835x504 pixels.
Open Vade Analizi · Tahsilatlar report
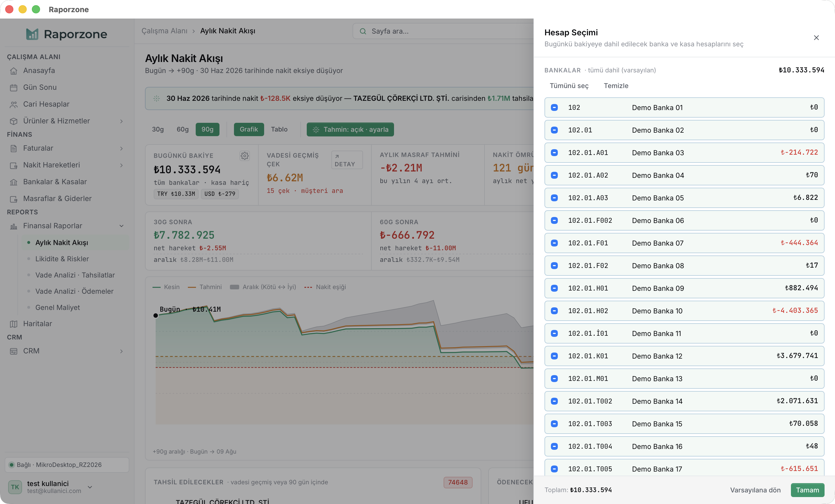(75, 275)
